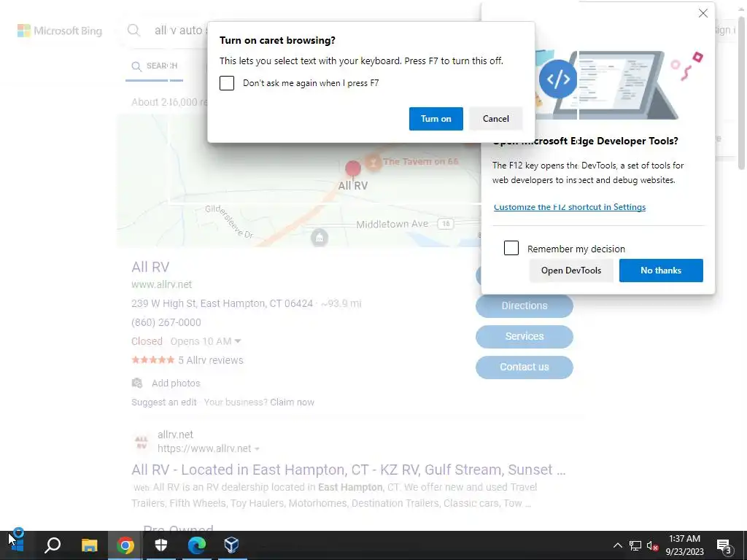
Task: Open the All RV business title
Action: pyautogui.click(x=150, y=267)
